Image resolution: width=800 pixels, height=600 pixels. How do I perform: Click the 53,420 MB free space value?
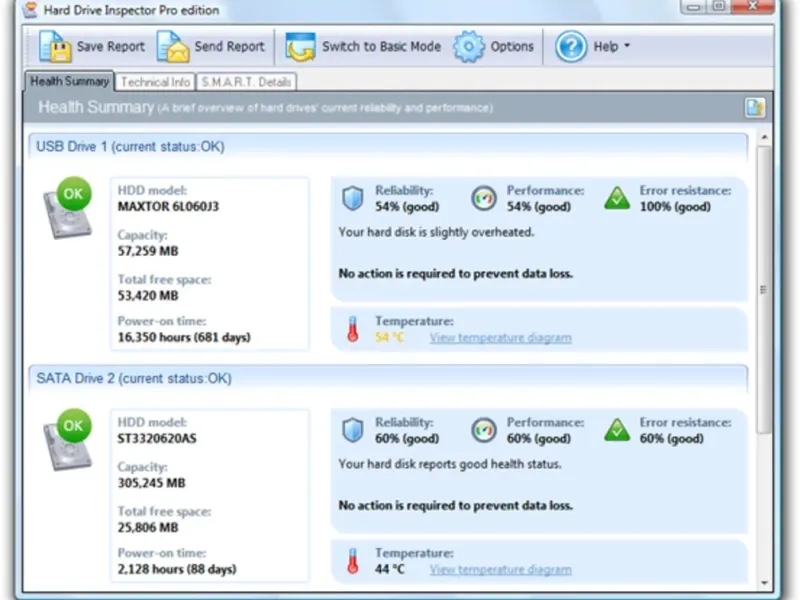[148, 295]
